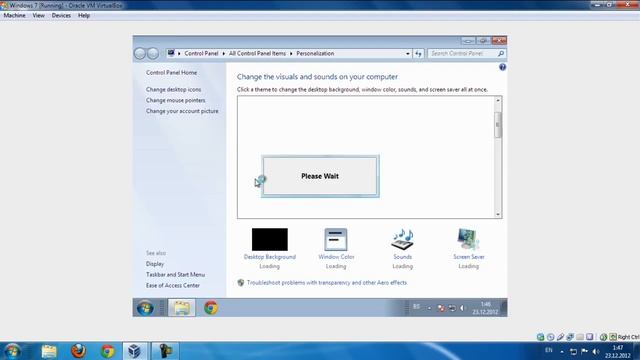Expand the address bar history dropdown

tap(407, 53)
